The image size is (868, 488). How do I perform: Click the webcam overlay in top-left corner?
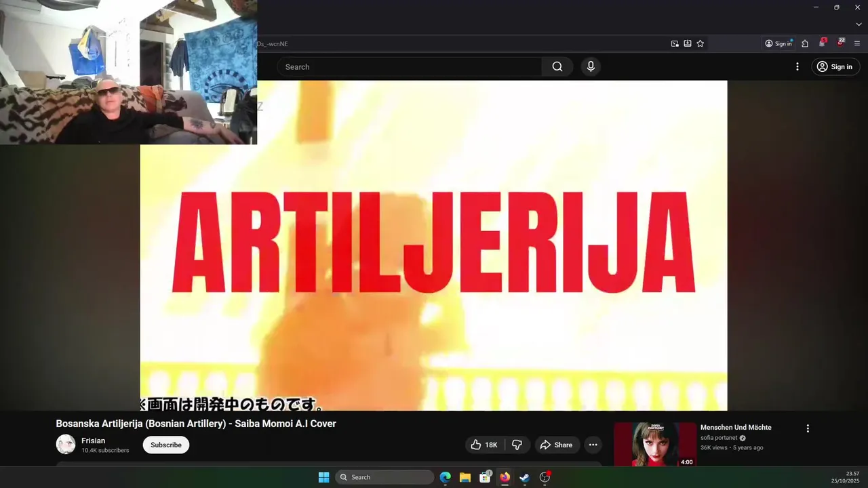coord(128,72)
